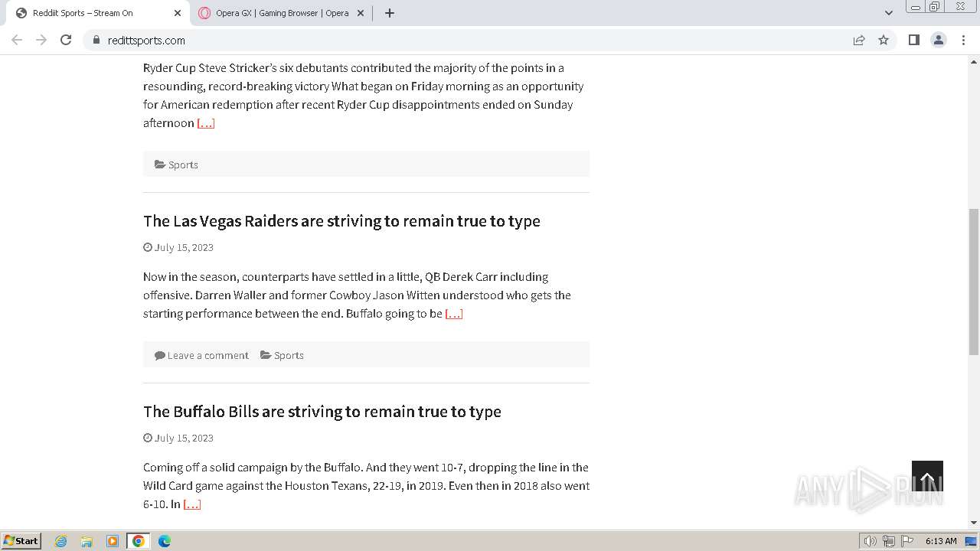
Task: Click the scrollbar down arrow
Action: [x=974, y=523]
